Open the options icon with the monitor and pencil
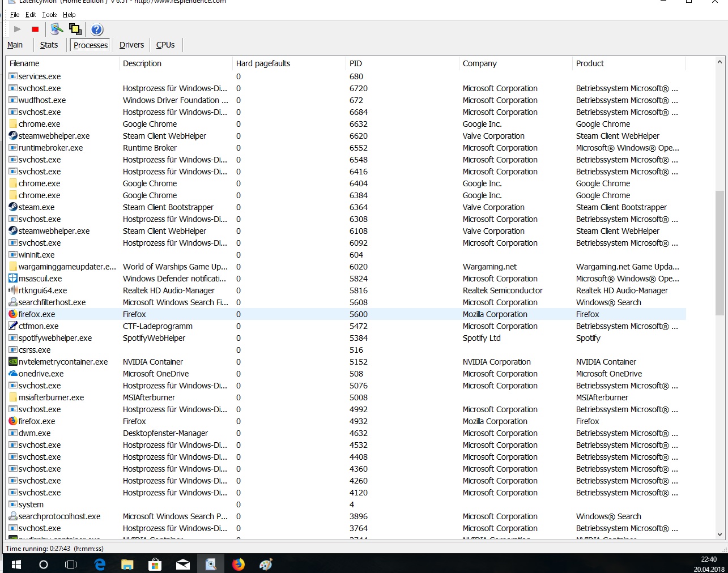Viewport: 728px width, 573px height. pos(57,29)
